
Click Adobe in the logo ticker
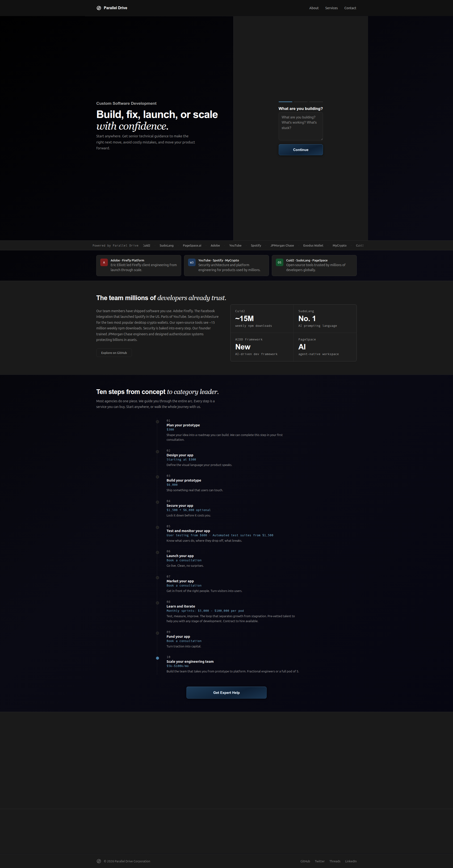[x=215, y=245]
